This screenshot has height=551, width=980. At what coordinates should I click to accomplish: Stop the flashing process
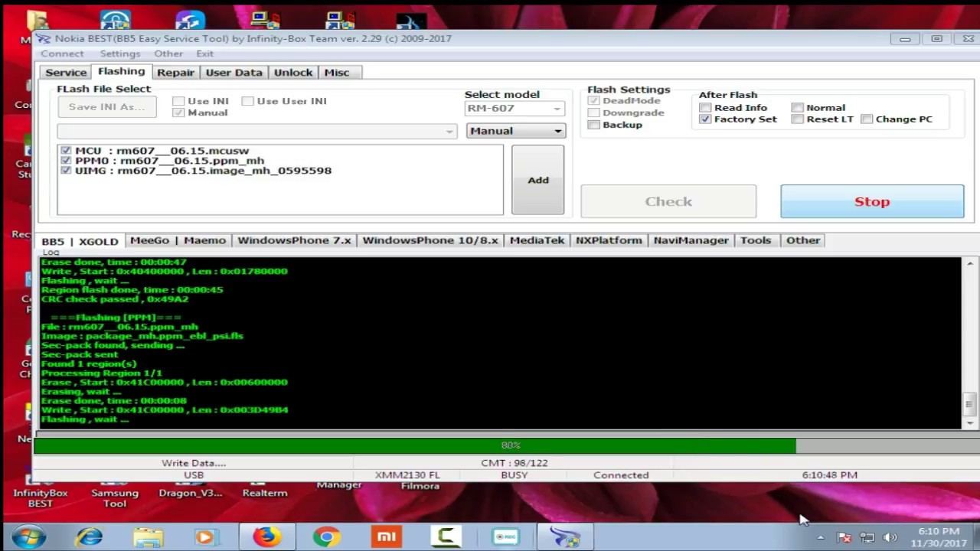coord(872,201)
